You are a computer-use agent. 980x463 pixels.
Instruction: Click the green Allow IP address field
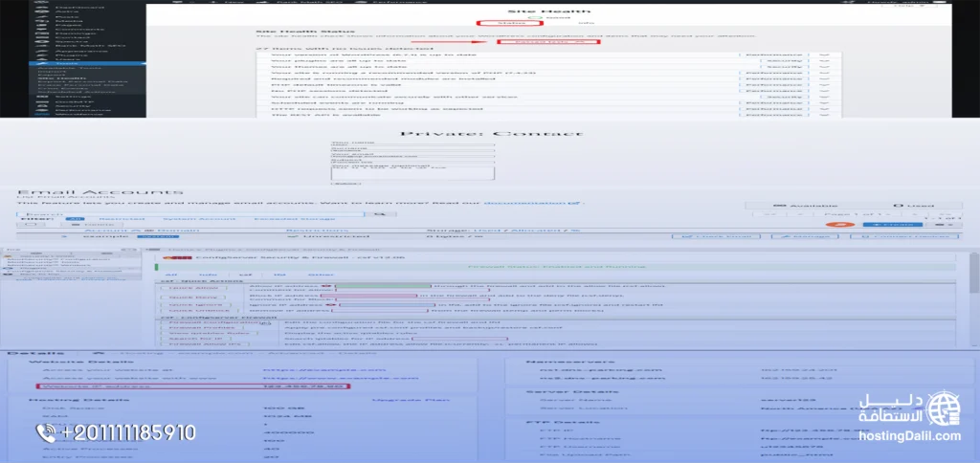point(383,285)
